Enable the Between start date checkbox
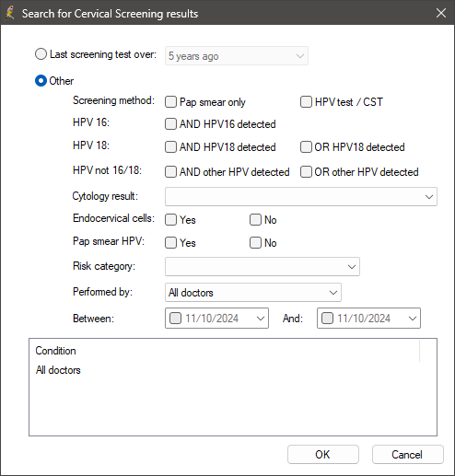The image size is (455, 476). [x=176, y=319]
